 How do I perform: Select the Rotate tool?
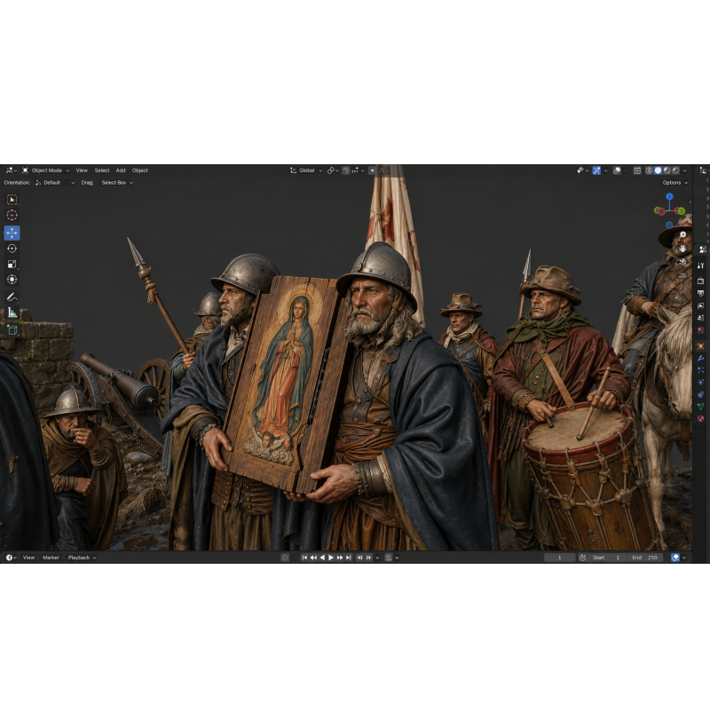click(x=12, y=249)
